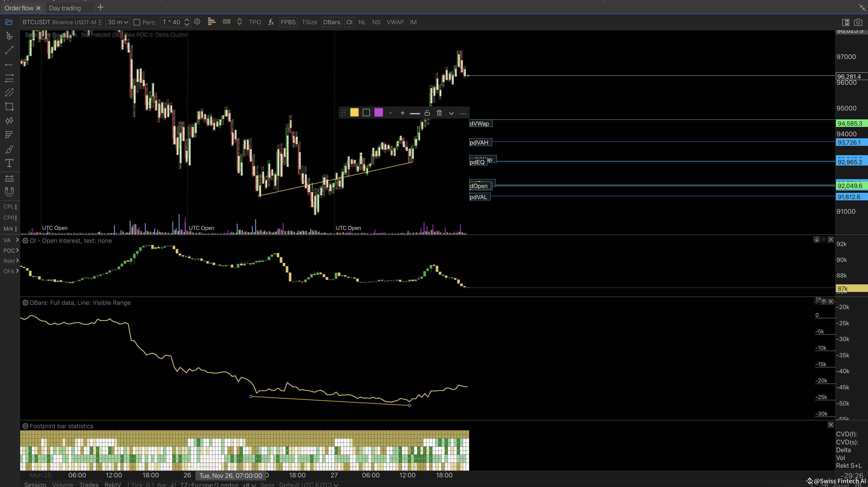Expand the Rekt sidebar section
Screen dimensions: 868x487
(x=11, y=261)
